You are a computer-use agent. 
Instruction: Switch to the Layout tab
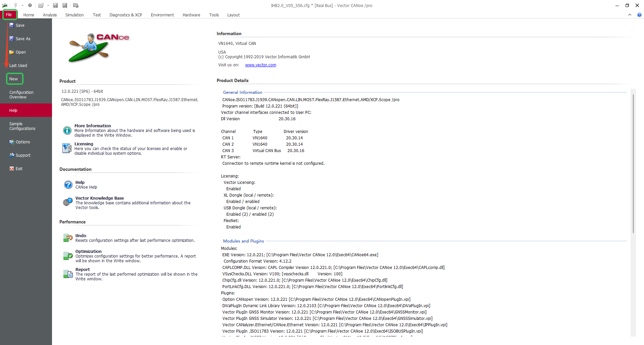click(233, 15)
